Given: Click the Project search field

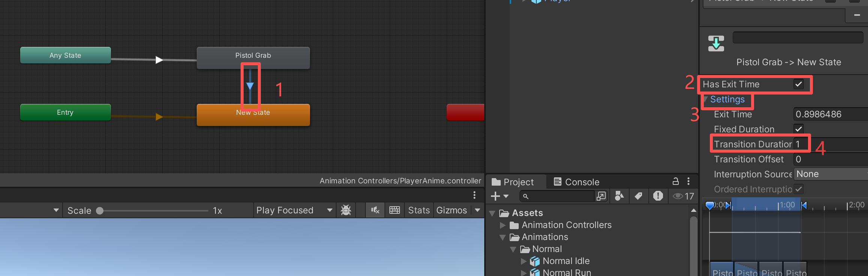Looking at the screenshot, I should click(x=558, y=196).
